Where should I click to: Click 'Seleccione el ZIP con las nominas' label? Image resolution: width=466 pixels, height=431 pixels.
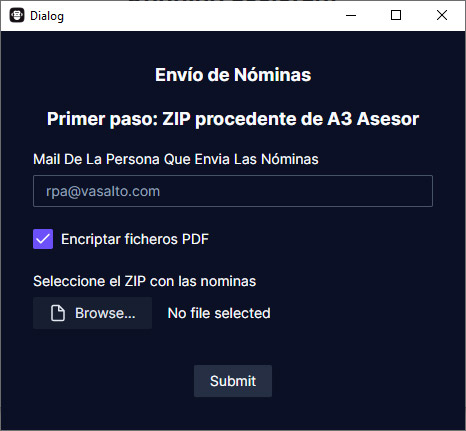pyautogui.click(x=145, y=281)
